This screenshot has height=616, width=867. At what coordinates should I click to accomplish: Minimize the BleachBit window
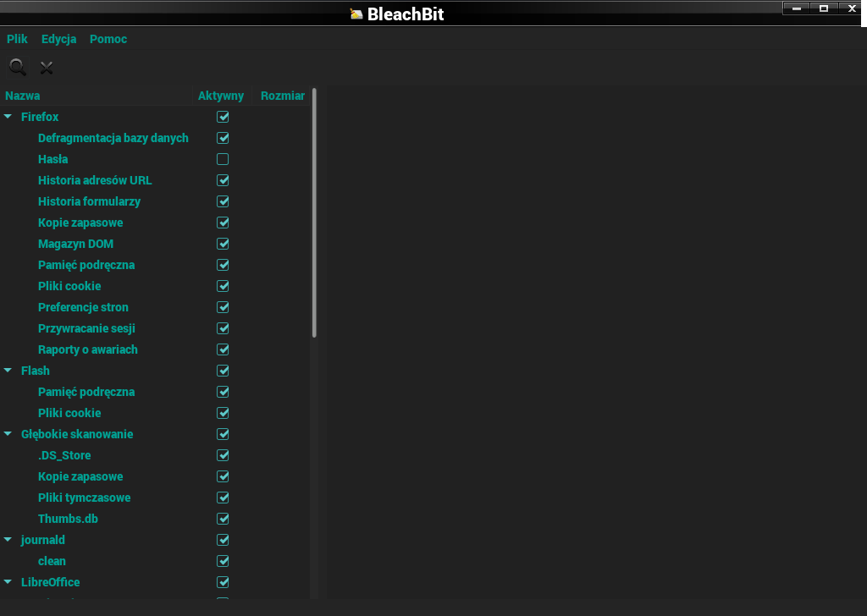click(x=797, y=8)
